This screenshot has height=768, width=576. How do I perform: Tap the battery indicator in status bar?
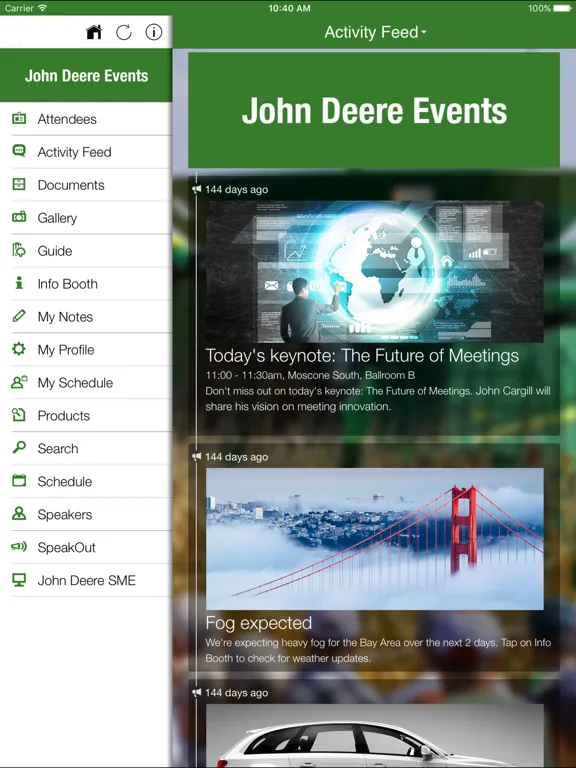click(562, 8)
